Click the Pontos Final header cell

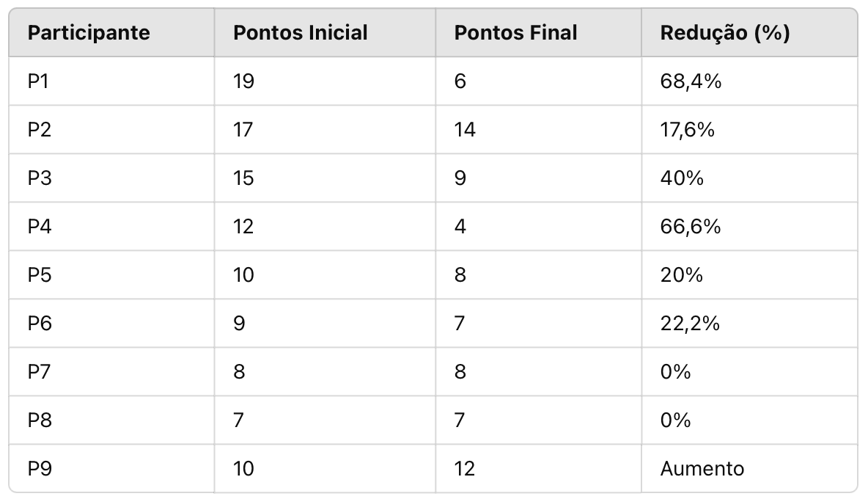538,33
